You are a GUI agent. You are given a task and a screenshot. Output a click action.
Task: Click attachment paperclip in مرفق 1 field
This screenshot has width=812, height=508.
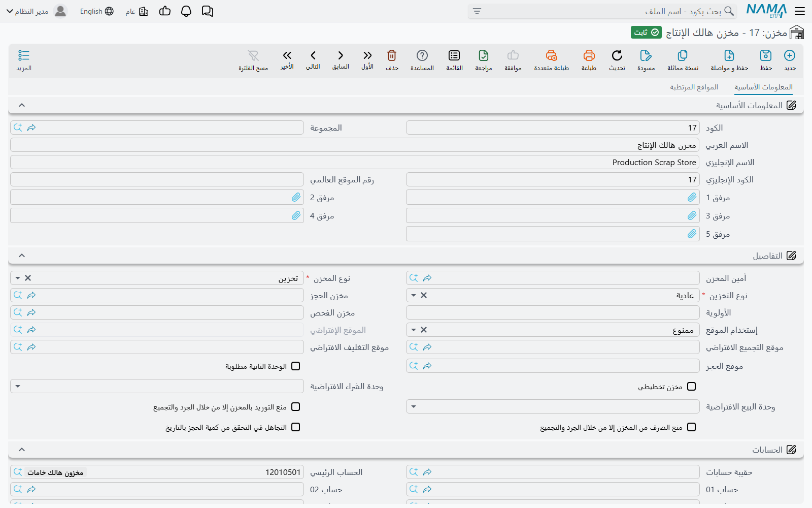[x=692, y=197]
